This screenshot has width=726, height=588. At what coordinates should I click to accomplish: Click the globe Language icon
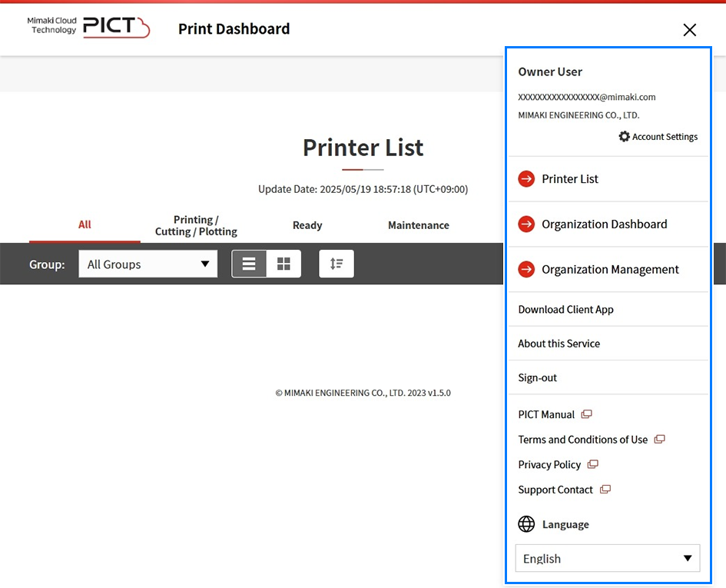click(526, 524)
